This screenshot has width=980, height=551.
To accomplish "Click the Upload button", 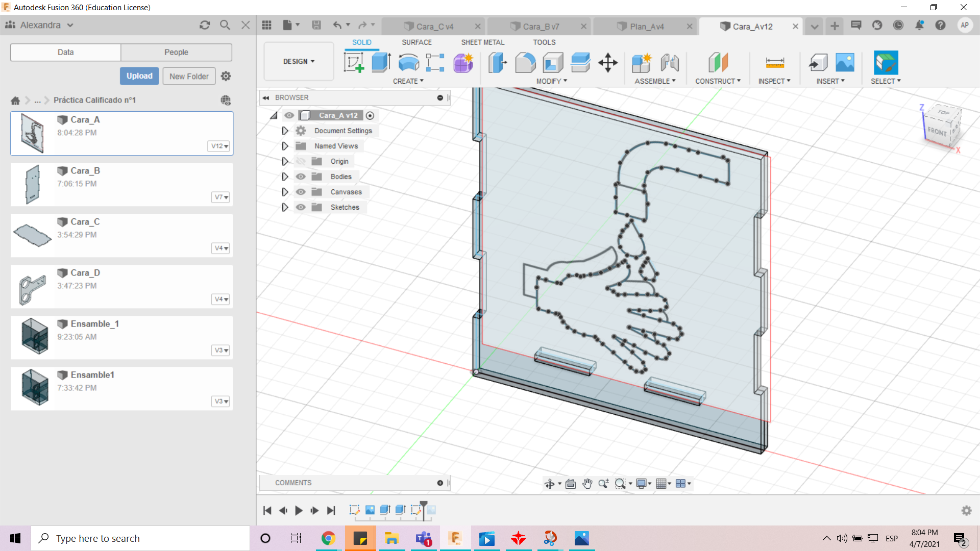I will [x=139, y=76].
